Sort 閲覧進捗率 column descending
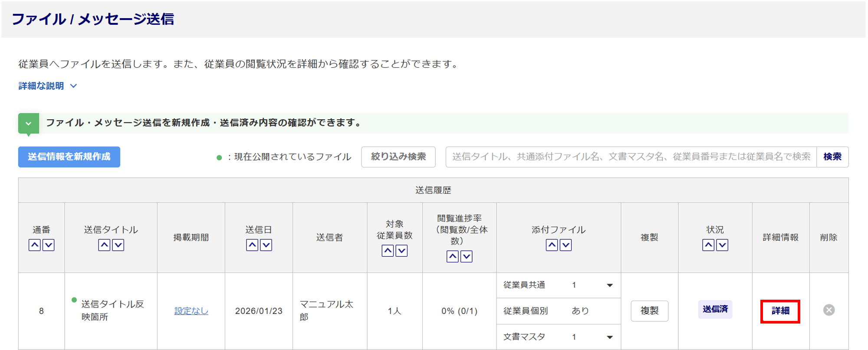Image resolution: width=868 pixels, height=350 pixels. (467, 256)
